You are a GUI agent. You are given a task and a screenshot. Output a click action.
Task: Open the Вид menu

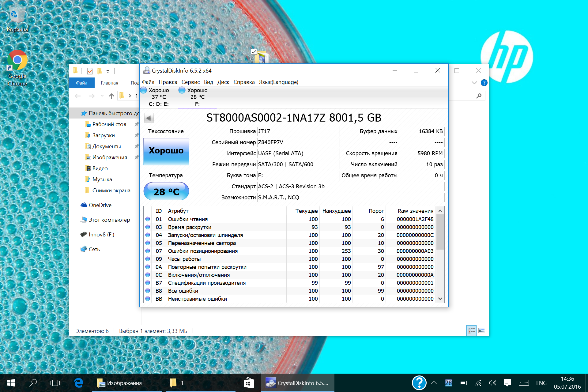coord(208,82)
